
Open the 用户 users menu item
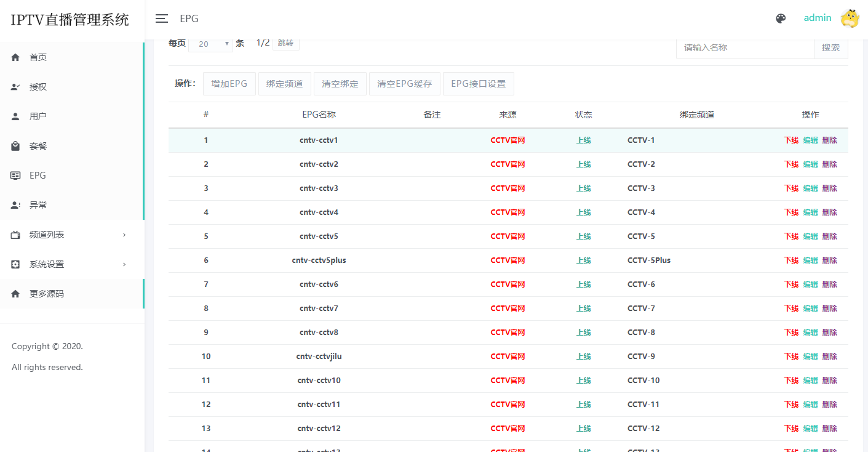coord(38,116)
